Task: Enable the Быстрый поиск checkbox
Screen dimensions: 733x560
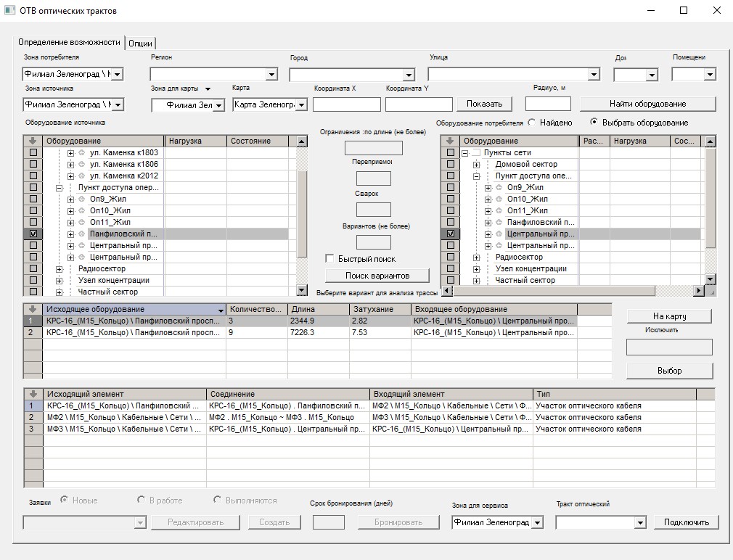Action: point(329,259)
